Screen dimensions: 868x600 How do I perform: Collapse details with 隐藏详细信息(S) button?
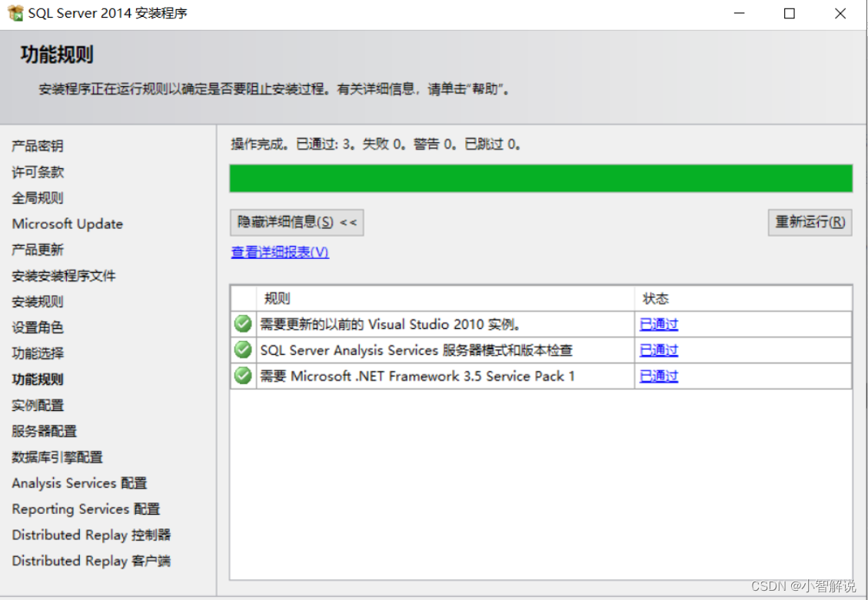[296, 222]
